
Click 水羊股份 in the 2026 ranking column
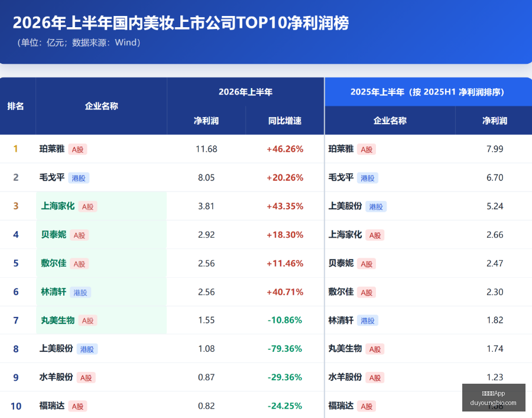56,377
